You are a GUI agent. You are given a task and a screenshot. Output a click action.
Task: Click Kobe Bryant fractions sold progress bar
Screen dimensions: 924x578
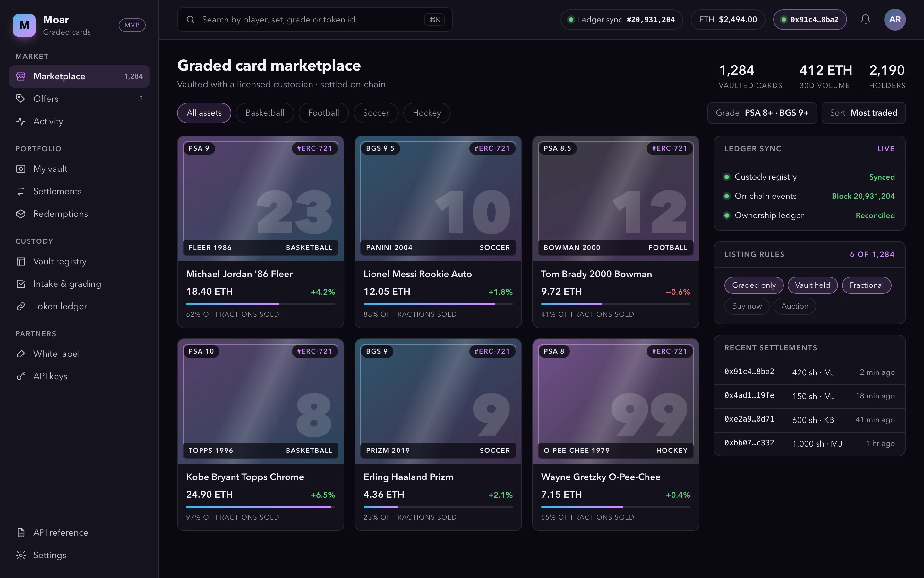pos(261,507)
